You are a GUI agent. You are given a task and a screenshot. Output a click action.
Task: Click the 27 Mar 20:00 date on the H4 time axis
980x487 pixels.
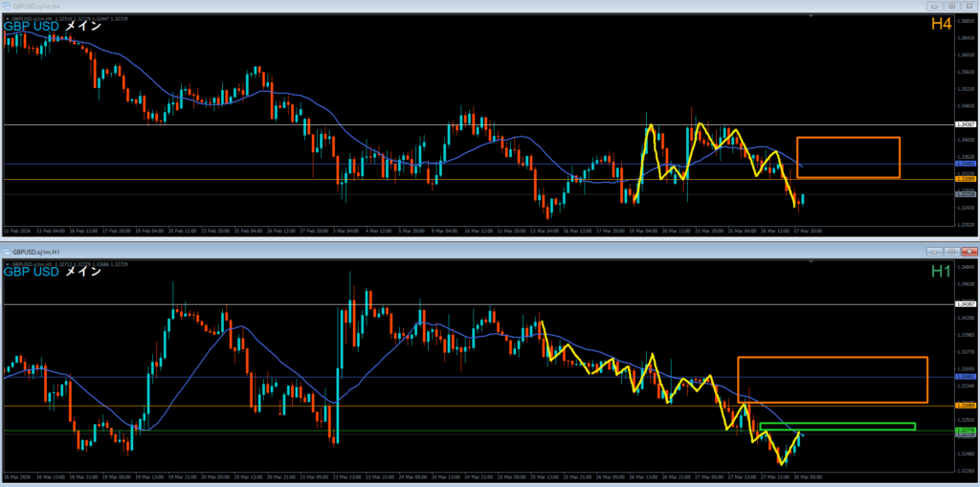point(808,231)
